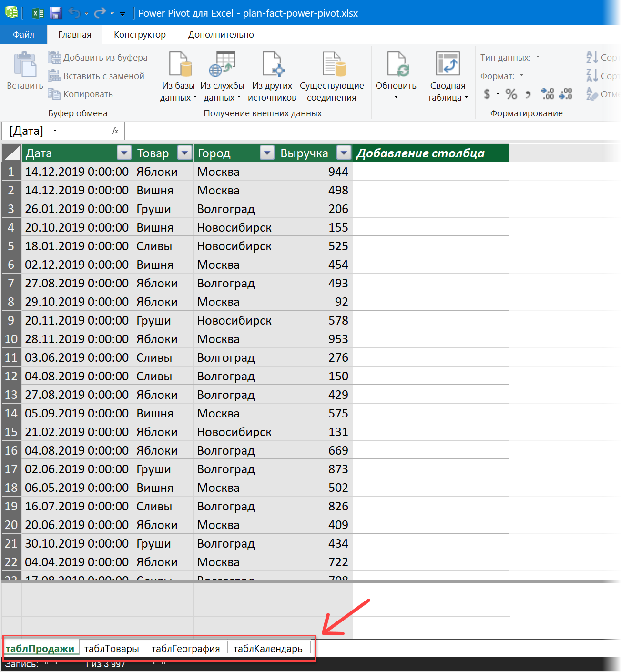Screen dimensions: 621x672
Task: Apply thousands separator format button
Action: tap(528, 94)
